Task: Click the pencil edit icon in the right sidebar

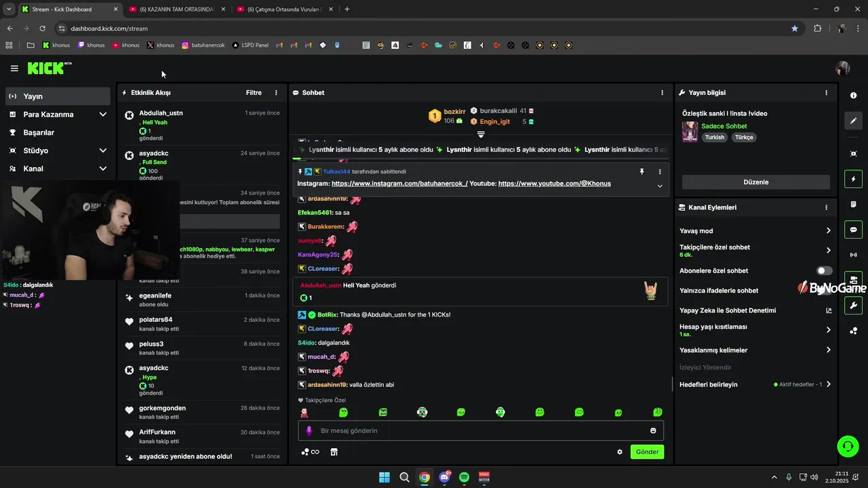Action: tap(853, 121)
